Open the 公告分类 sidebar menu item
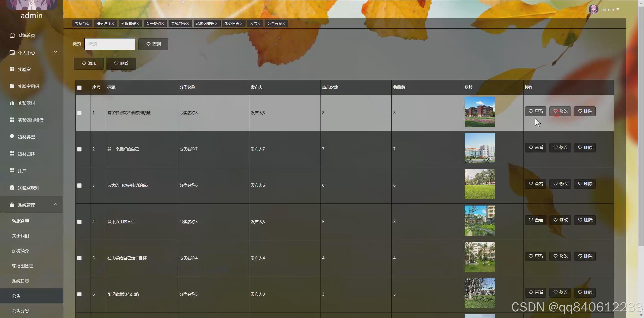The width and height of the screenshot is (644, 318). (32, 311)
